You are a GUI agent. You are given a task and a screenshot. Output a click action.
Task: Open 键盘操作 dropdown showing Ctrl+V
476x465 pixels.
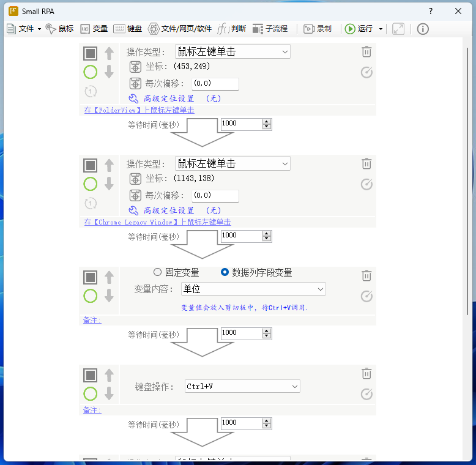coord(242,387)
